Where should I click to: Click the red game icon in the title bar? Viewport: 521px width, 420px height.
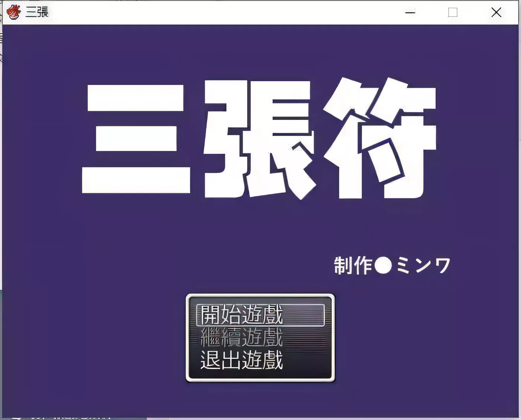pos(14,11)
